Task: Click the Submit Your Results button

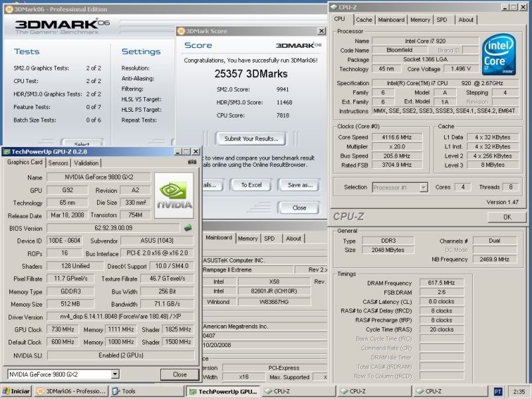Action: tap(251, 139)
